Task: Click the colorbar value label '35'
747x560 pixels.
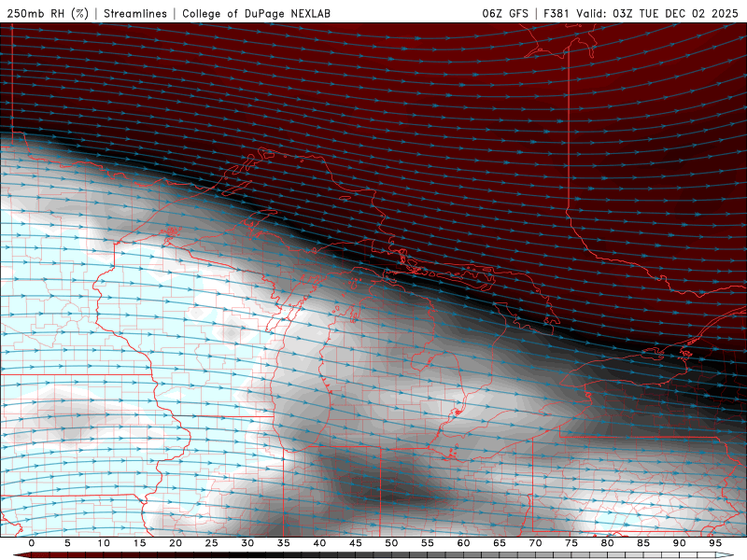Action: pos(284,543)
